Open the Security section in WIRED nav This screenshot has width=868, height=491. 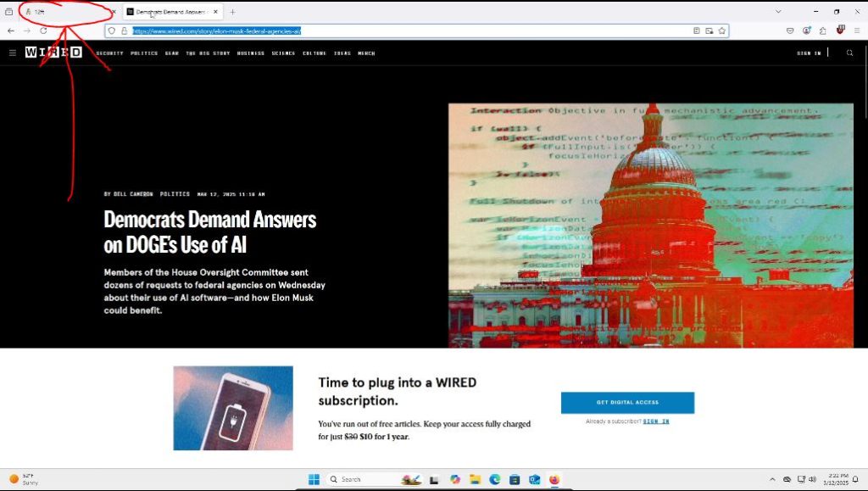(109, 53)
